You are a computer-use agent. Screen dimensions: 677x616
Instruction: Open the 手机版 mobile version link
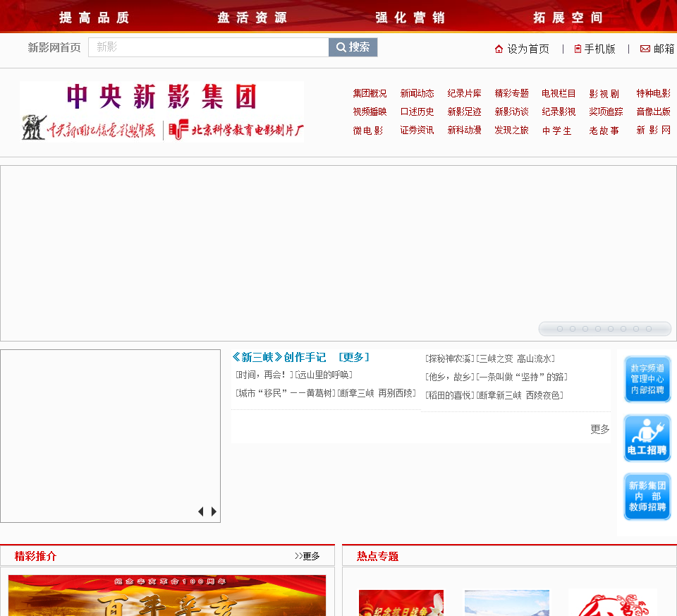(595, 49)
